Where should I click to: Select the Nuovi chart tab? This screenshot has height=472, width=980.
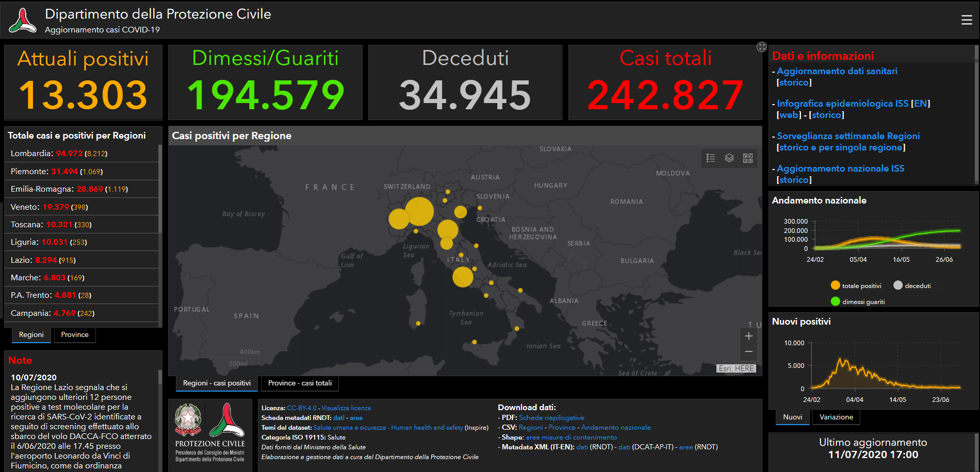[792, 417]
